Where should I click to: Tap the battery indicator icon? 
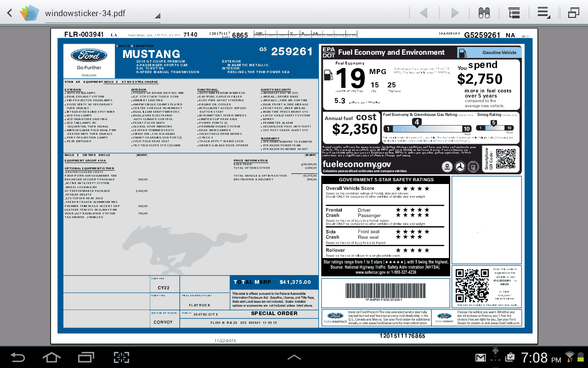(x=581, y=356)
